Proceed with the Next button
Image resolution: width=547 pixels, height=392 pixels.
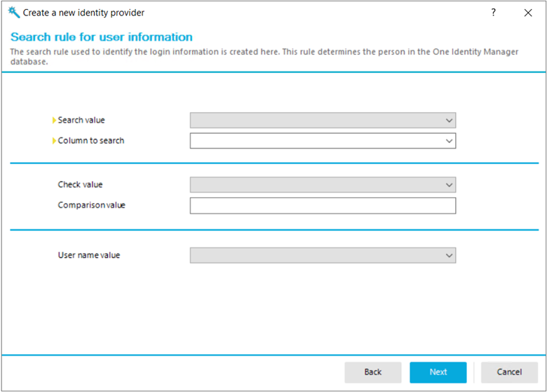click(x=438, y=372)
